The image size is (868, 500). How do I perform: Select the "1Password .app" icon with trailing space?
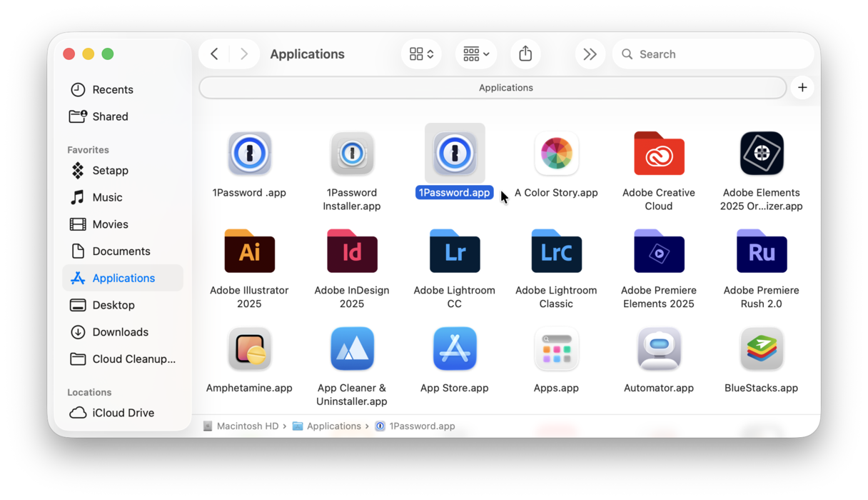pyautogui.click(x=249, y=153)
